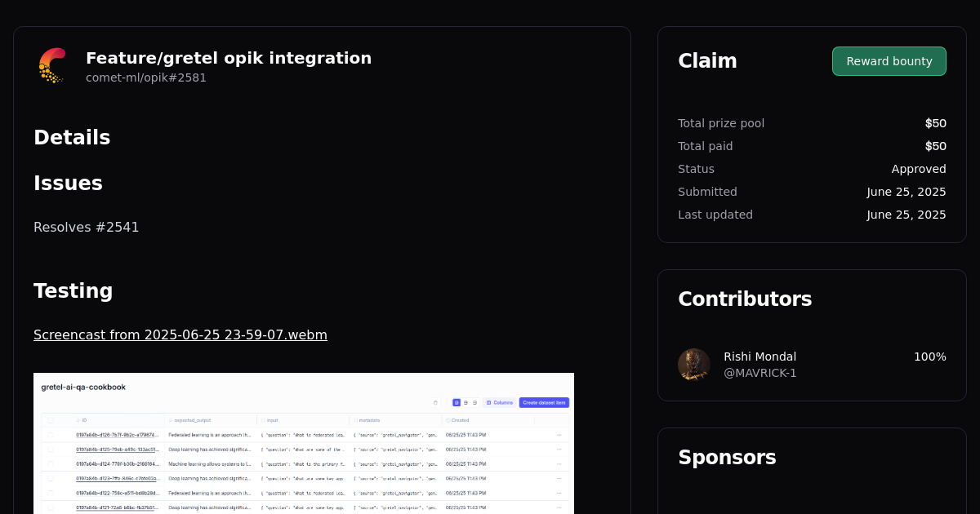The height and width of the screenshot is (514, 980).
Task: Select the medium row height icon
Action: click(467, 402)
